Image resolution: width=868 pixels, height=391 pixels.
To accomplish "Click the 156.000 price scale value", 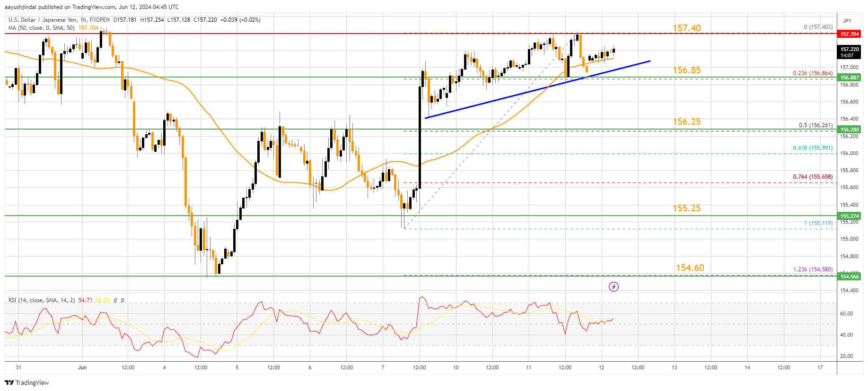I will 849,153.
